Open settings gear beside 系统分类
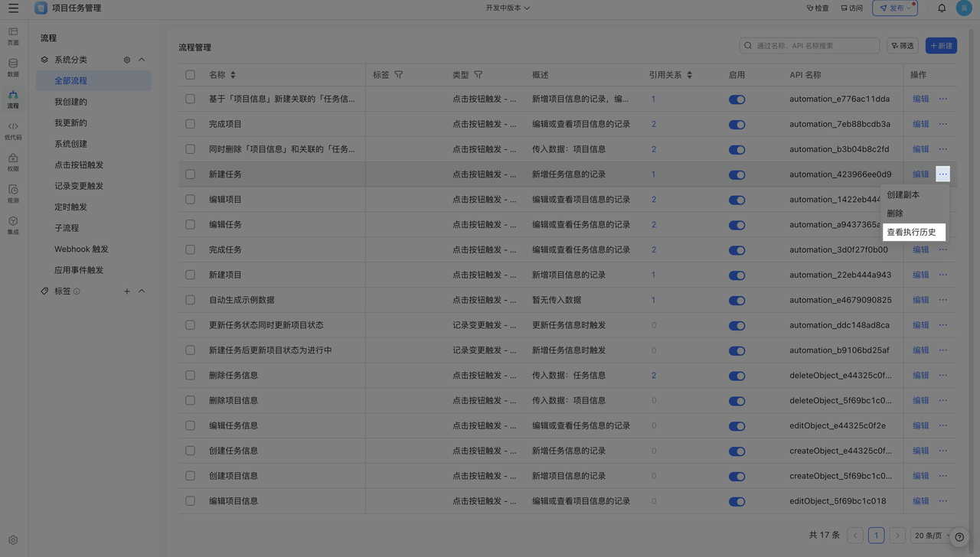This screenshot has width=980, height=557. (127, 60)
